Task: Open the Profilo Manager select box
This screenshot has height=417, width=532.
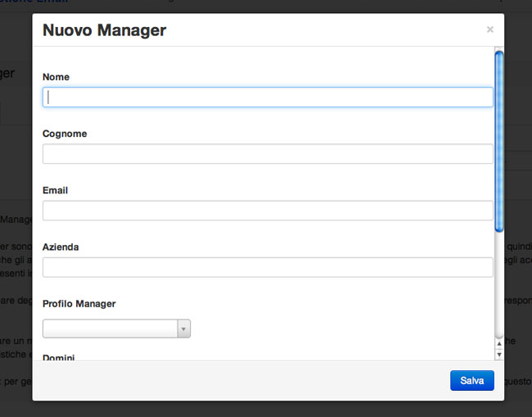Action: point(110,329)
